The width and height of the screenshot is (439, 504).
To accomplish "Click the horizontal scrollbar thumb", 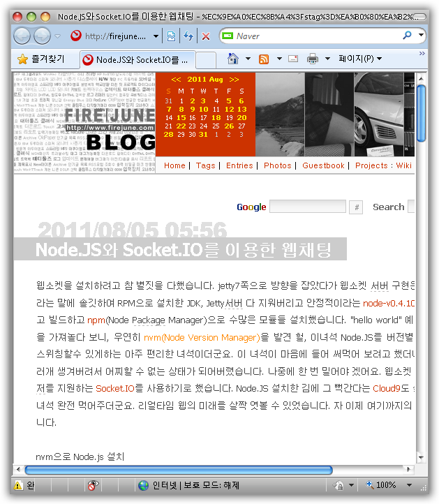I will pyautogui.click(x=179, y=470).
